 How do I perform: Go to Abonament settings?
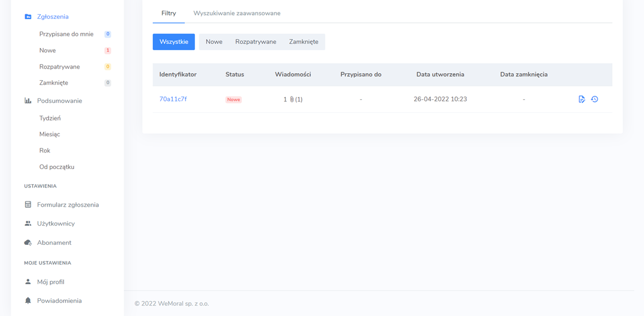54,243
